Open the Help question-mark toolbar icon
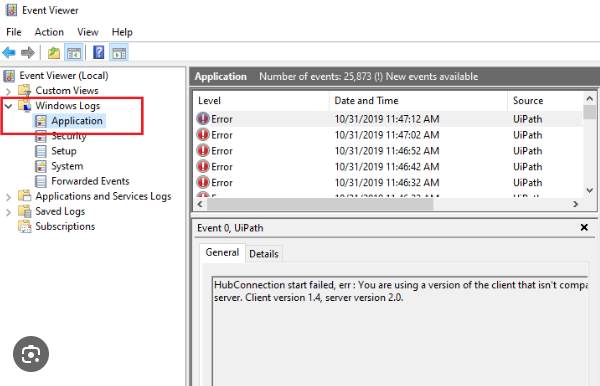Viewport: 600px width, 386px height. [x=98, y=52]
